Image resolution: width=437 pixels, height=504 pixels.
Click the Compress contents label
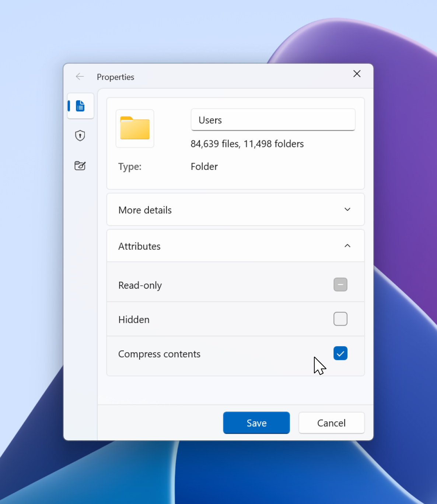click(159, 354)
